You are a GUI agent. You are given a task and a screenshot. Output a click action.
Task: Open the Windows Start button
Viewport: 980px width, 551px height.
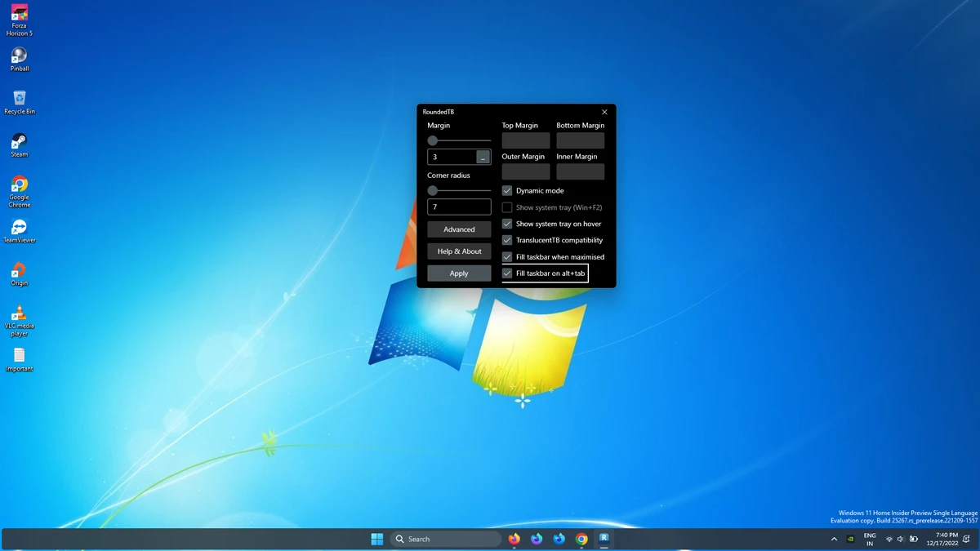pos(377,539)
